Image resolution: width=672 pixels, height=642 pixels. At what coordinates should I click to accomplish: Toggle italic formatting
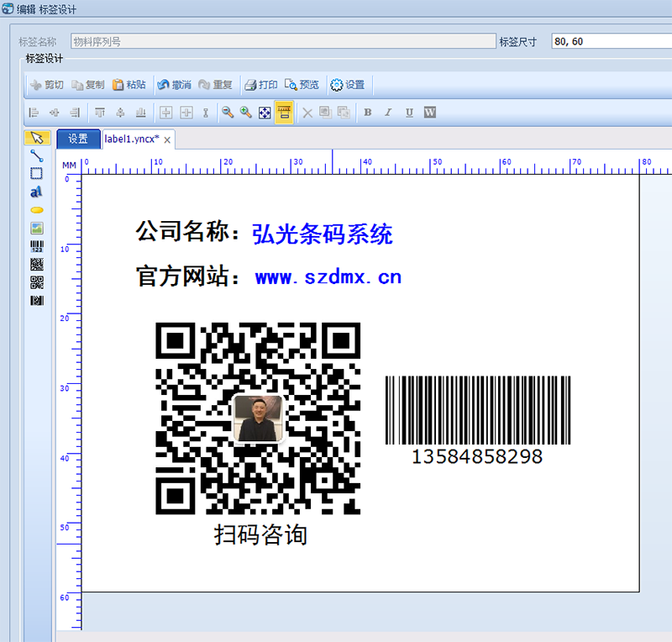tap(388, 113)
